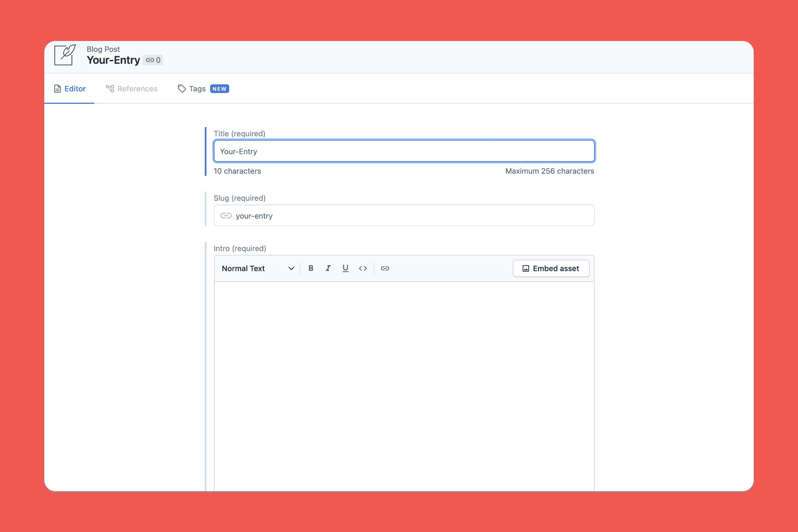Click the link count badge beside Your-Entry

(x=153, y=60)
